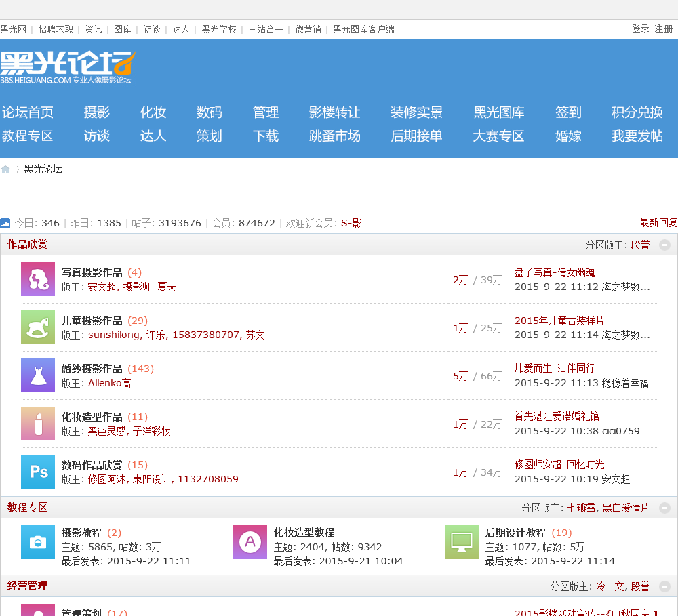This screenshot has height=616, width=678.
Task: View section moderator 七瓣雪 profile
Action: [x=581, y=508]
